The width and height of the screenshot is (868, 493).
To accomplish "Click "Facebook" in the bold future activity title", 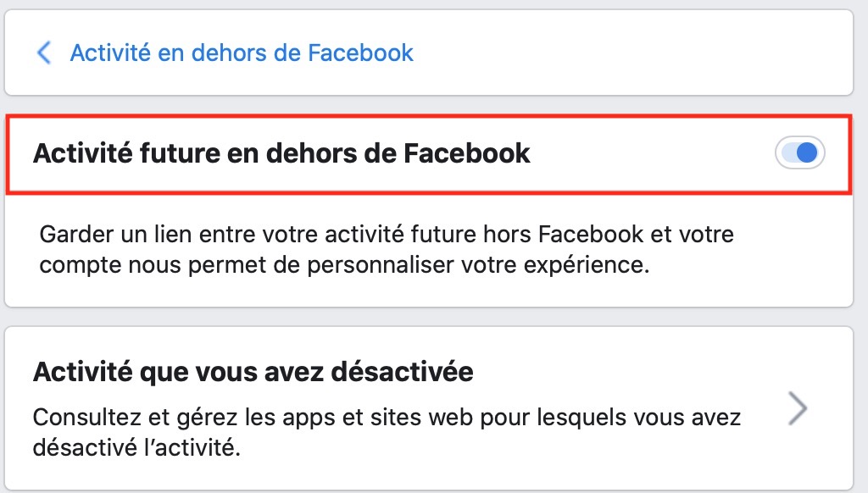I will pyautogui.click(x=466, y=153).
